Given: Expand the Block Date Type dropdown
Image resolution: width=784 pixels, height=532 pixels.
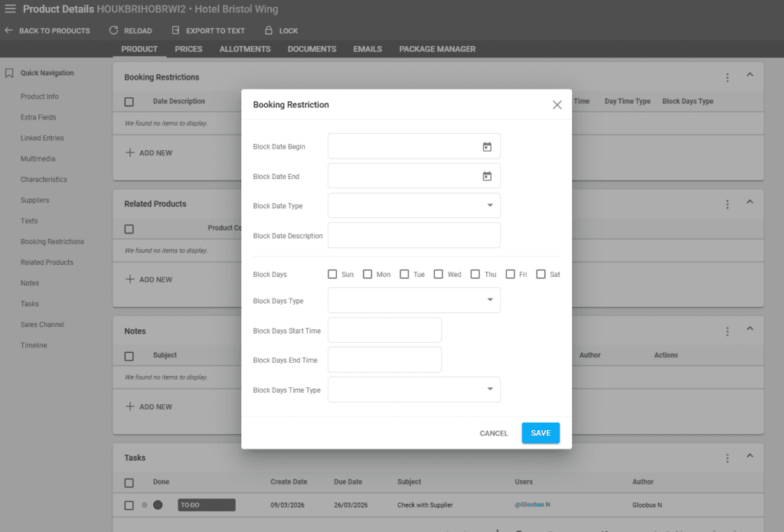Looking at the screenshot, I should coord(490,206).
